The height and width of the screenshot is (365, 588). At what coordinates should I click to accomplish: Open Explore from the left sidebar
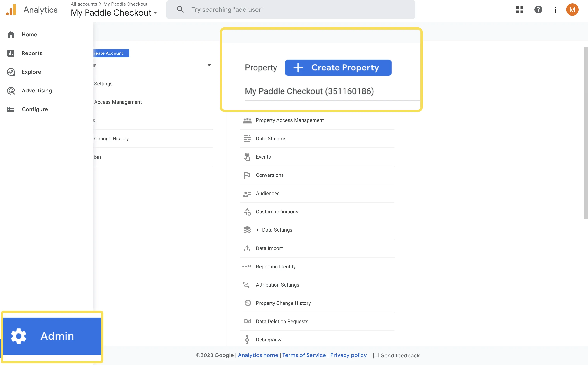tap(11, 72)
